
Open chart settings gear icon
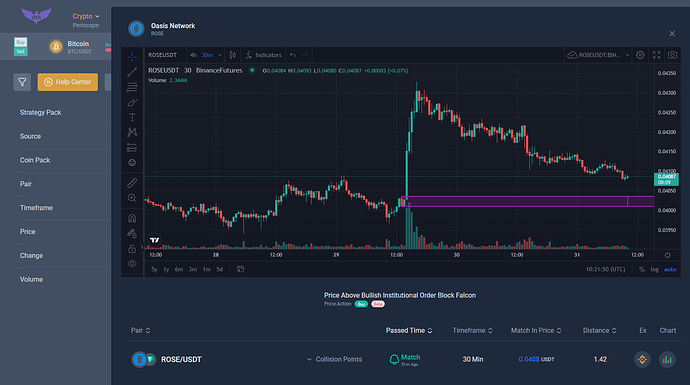point(640,55)
